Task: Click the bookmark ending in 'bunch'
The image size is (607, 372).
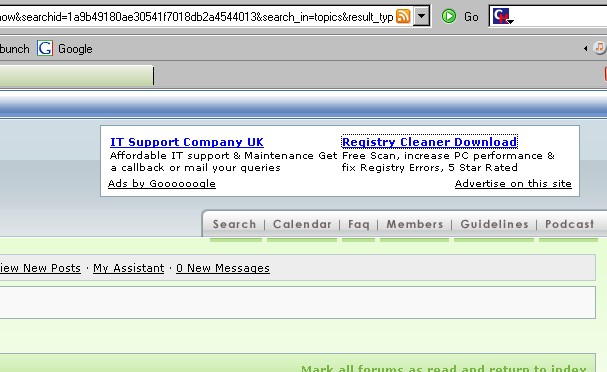Action: [14, 49]
